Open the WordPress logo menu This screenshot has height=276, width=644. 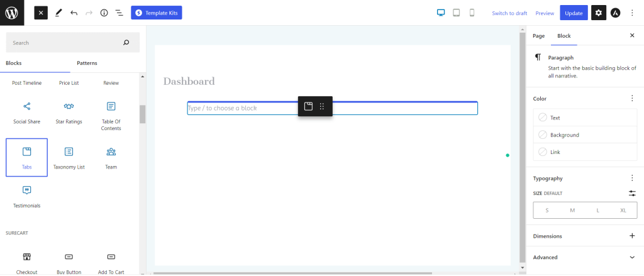click(12, 13)
